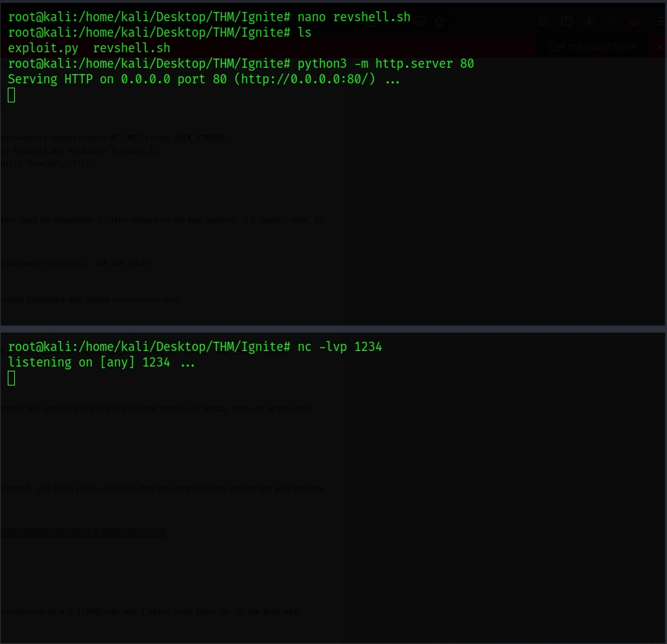Click the orange extension icon in toolbar
The height and width of the screenshot is (644, 667).
(x=634, y=21)
